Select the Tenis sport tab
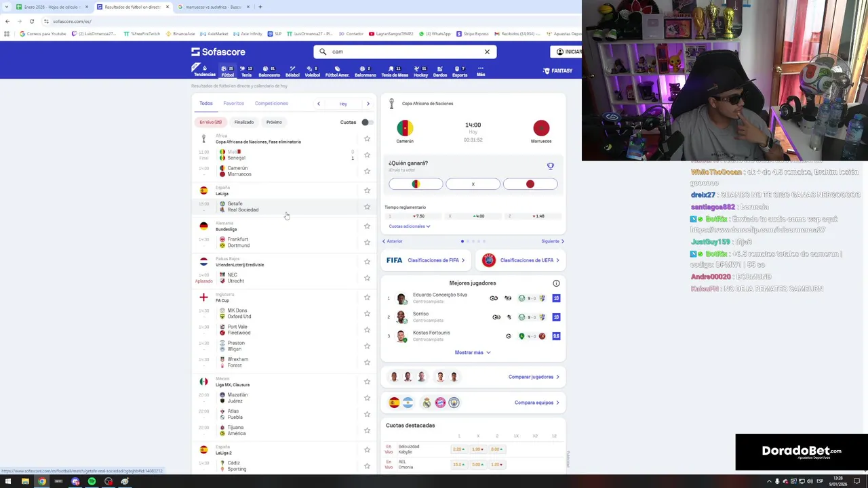 point(246,71)
